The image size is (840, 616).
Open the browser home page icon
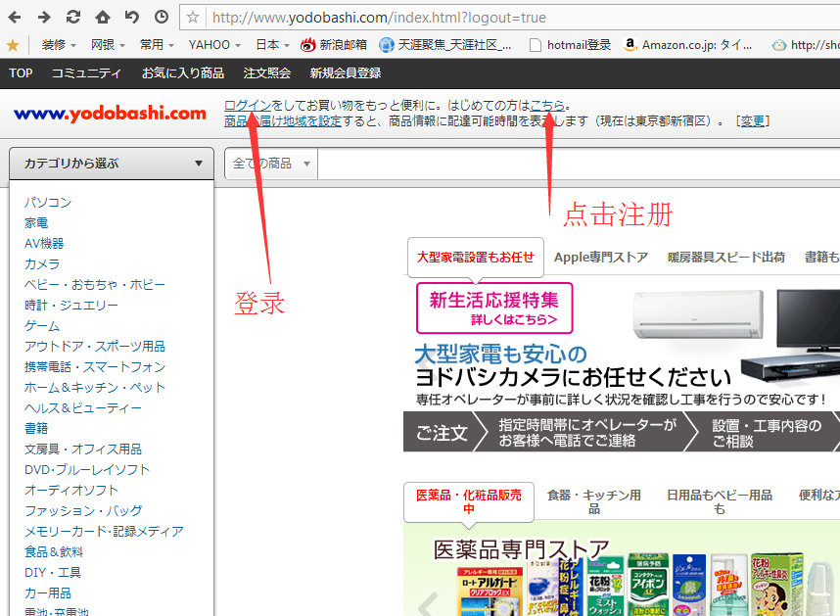pyautogui.click(x=103, y=18)
